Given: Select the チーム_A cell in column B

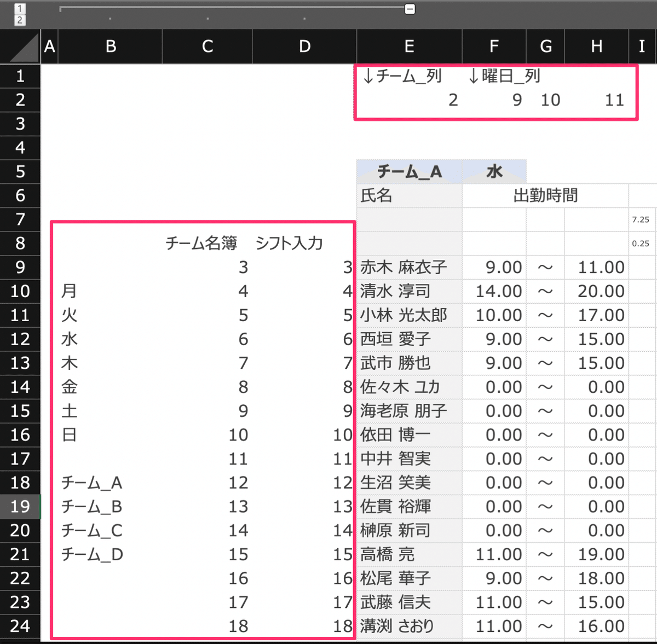Looking at the screenshot, I should (x=110, y=483).
